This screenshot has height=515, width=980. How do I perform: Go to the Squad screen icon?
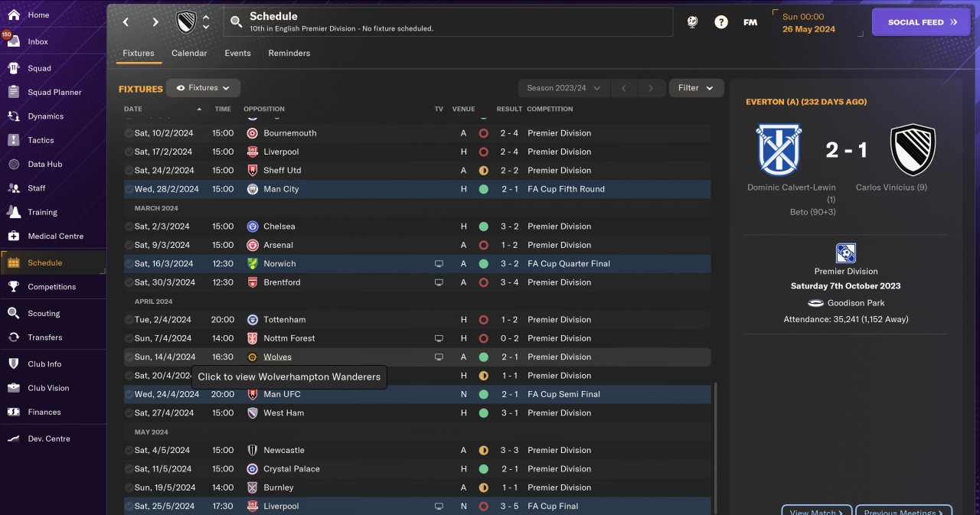coord(13,68)
